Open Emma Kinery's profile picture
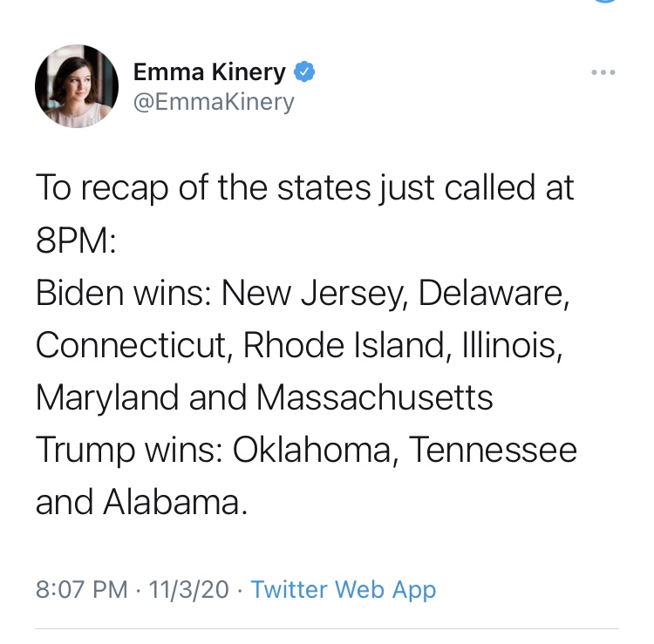Screen dimensions: 654x644 (x=77, y=86)
